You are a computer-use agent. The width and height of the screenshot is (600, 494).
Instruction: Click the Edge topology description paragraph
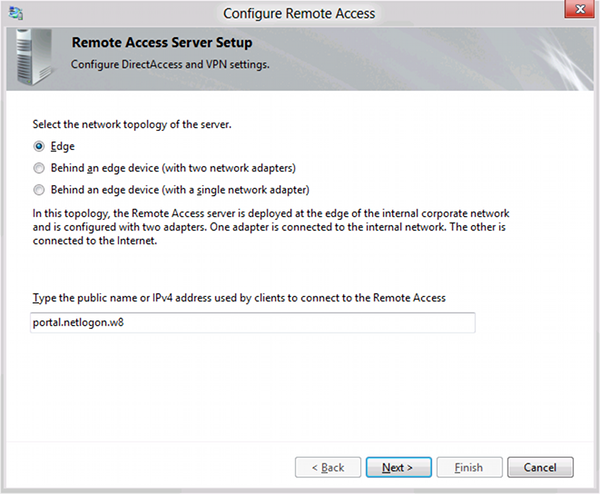pyautogui.click(x=271, y=227)
